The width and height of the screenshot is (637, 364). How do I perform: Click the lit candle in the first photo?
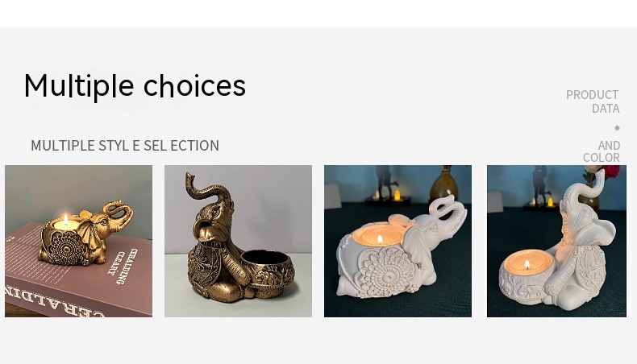65,221
